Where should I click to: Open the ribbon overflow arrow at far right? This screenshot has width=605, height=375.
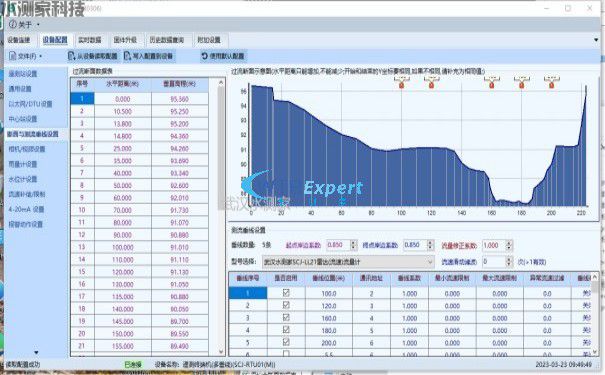(597, 40)
